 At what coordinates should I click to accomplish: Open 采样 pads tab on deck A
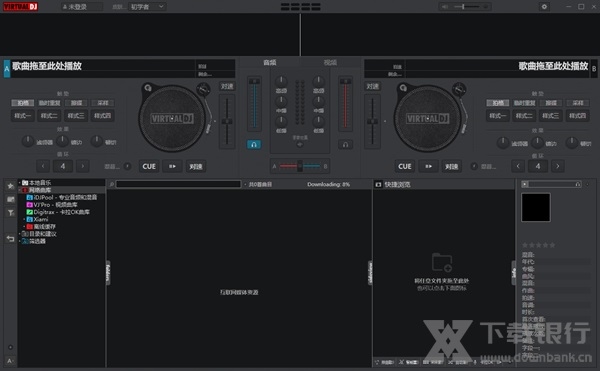103,103
